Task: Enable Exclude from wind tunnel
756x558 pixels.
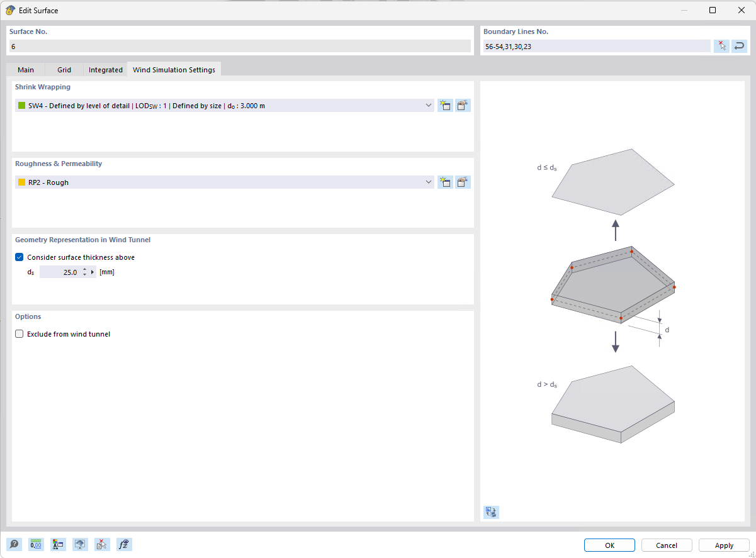Action: point(19,333)
